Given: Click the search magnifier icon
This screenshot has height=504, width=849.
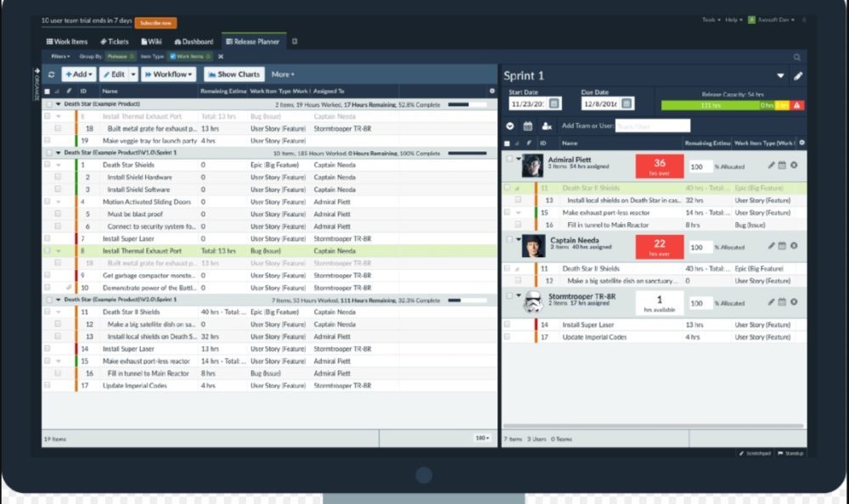Looking at the screenshot, I should (796, 57).
